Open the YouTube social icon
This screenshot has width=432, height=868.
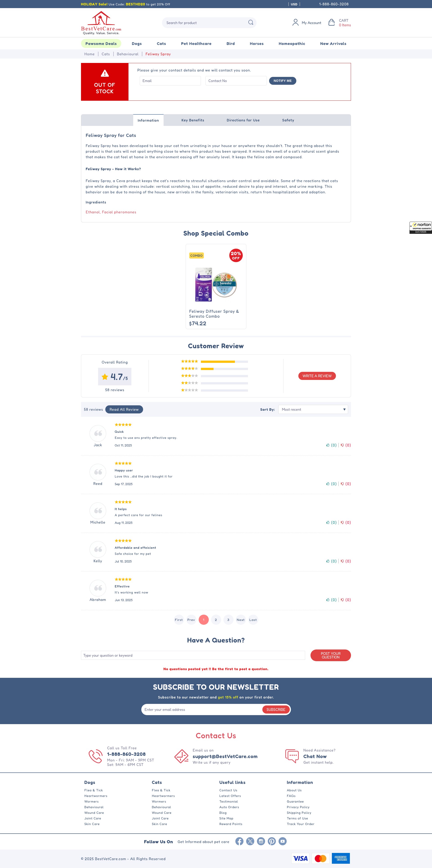click(x=283, y=841)
